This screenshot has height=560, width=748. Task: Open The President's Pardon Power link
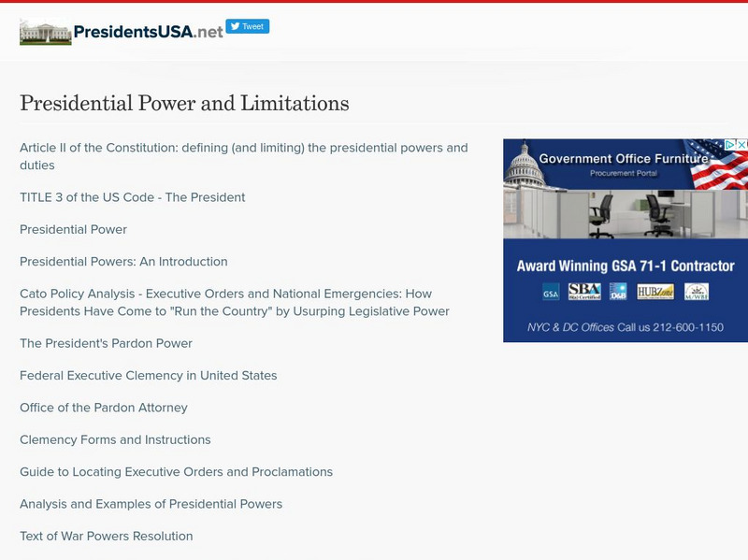[106, 343]
